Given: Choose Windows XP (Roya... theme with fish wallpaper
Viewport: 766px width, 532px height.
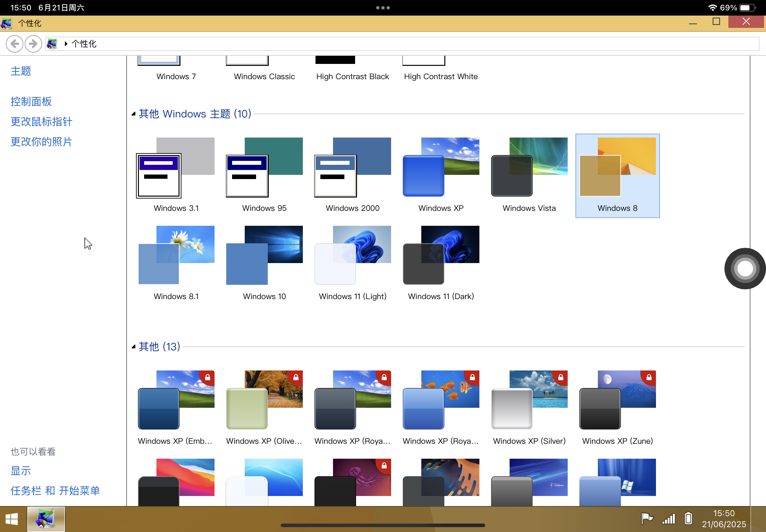Looking at the screenshot, I should coord(441,408).
